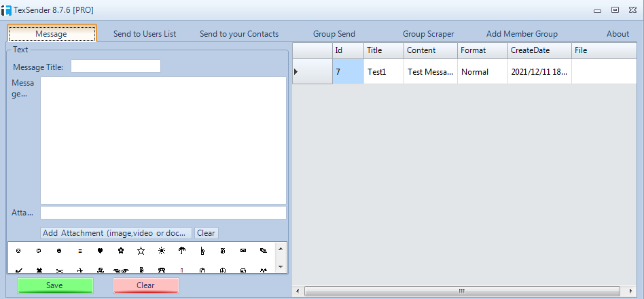Close the TexSender window
Viewport: 644px width, 299px height.
632,10
